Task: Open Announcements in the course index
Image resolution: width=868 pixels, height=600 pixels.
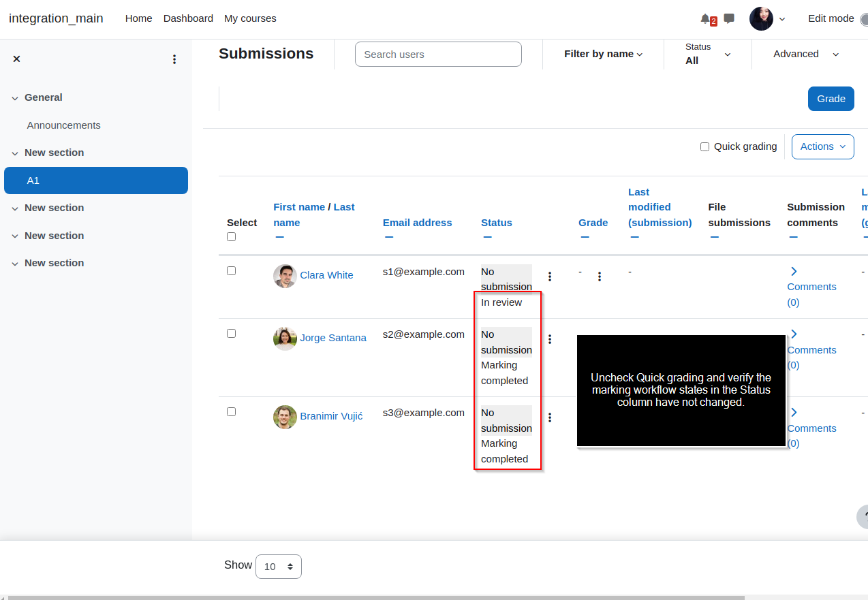Action: [x=64, y=125]
